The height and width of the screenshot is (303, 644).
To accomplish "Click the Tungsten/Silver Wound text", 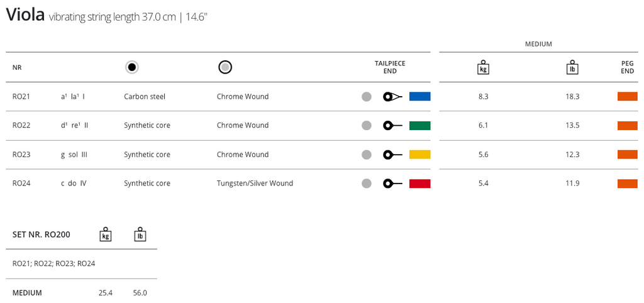I will tap(255, 184).
